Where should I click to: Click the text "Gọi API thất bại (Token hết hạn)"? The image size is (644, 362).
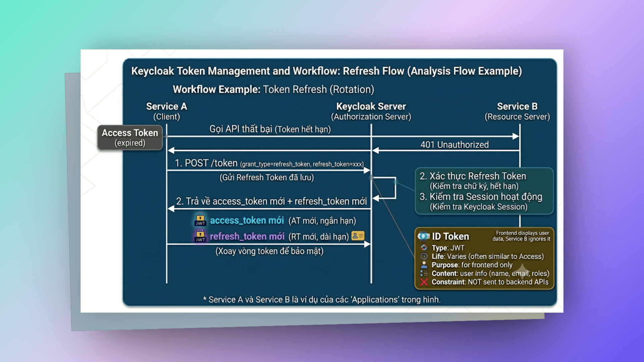click(x=270, y=129)
